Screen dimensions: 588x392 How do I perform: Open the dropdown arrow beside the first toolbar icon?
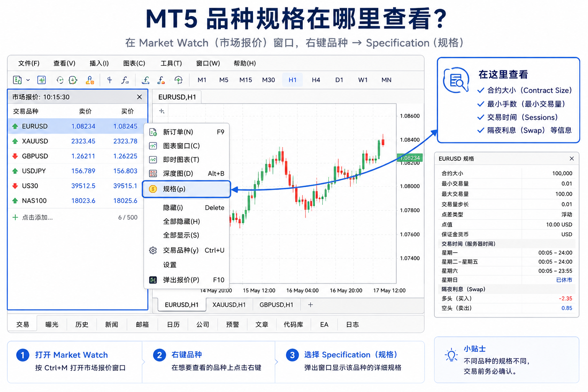coord(28,80)
